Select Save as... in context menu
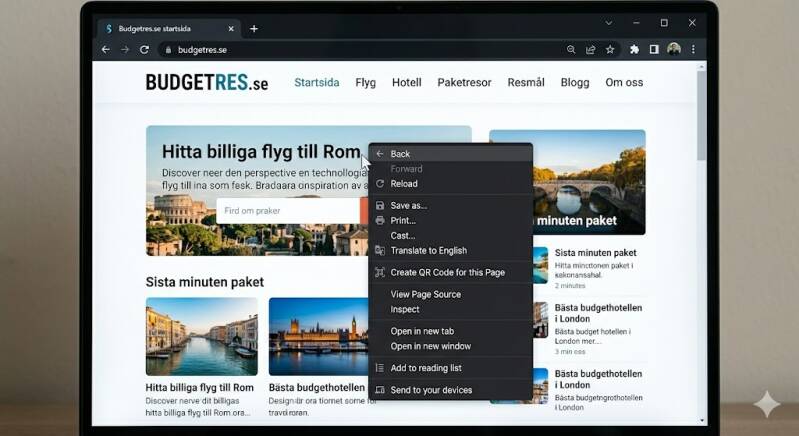Viewport: 799px width, 436px height. click(450, 206)
